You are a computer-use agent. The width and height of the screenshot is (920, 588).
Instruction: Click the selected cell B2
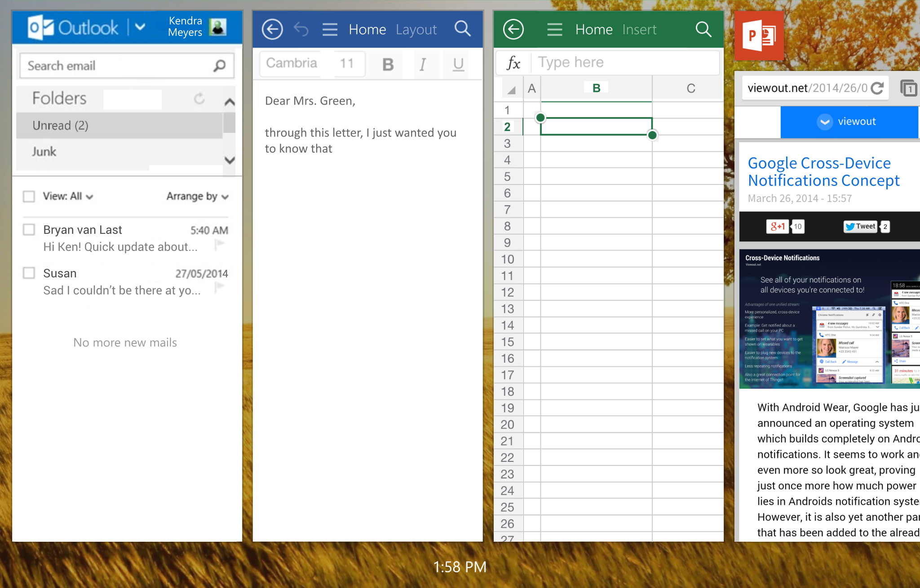pyautogui.click(x=596, y=126)
